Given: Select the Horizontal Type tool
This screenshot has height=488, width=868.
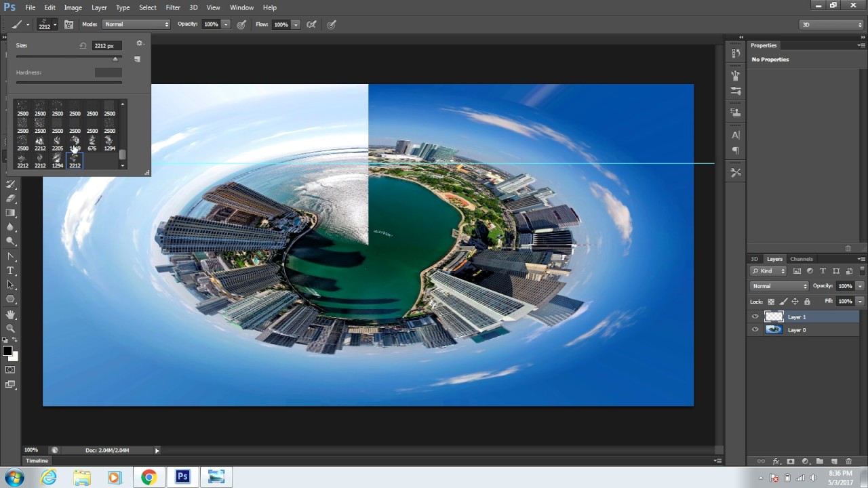Looking at the screenshot, I should click(11, 271).
